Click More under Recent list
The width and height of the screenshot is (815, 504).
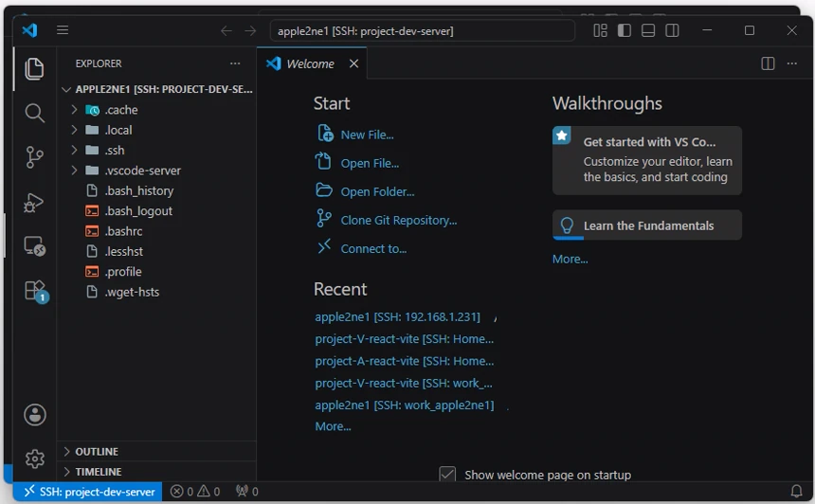point(334,426)
